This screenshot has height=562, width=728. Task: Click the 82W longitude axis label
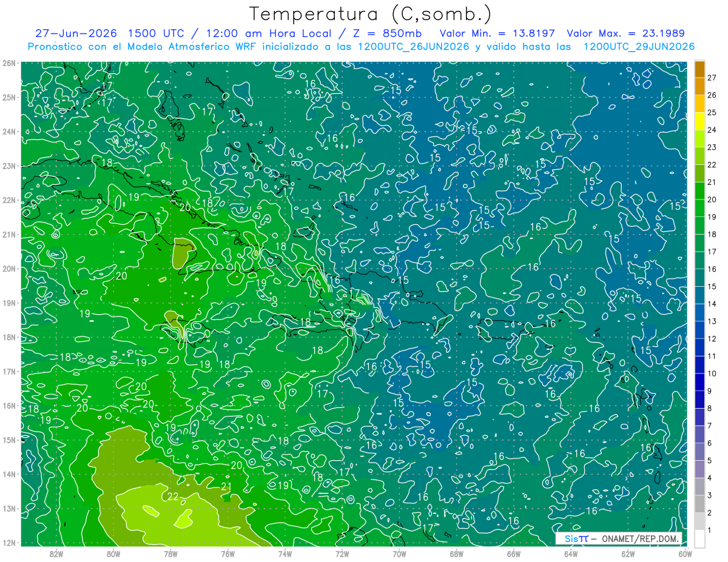[56, 554]
